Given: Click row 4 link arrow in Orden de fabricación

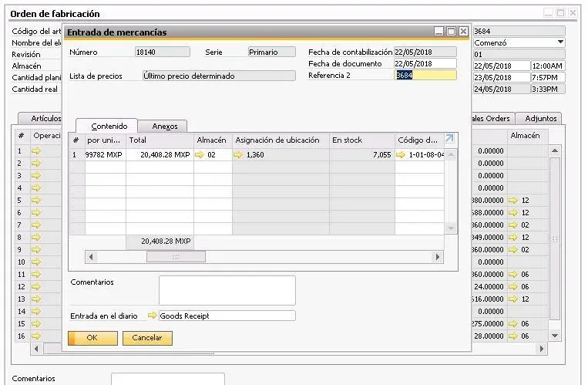Looking at the screenshot, I should coord(36,187).
